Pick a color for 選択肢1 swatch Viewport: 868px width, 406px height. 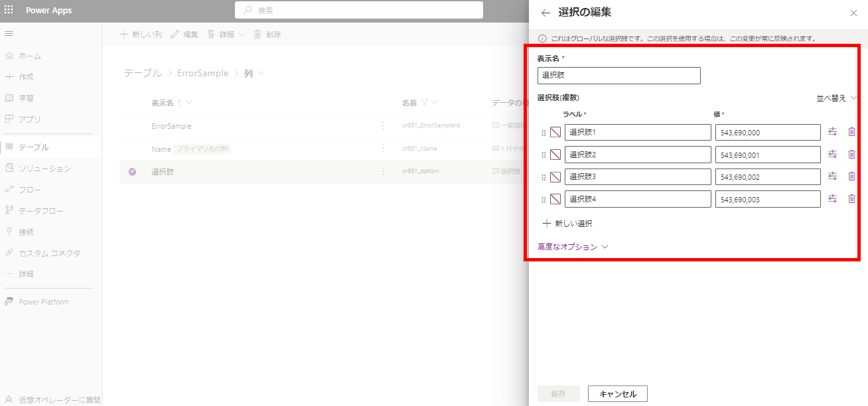coord(555,133)
